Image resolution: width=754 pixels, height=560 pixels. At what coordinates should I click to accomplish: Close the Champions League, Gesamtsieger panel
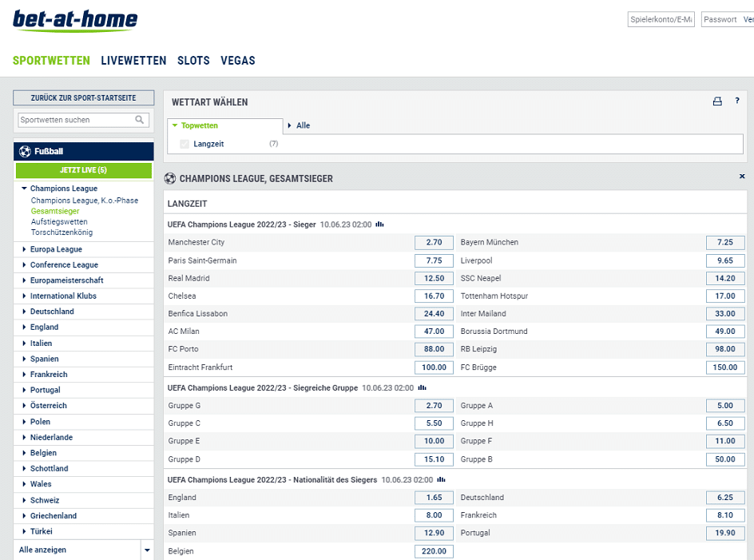click(742, 177)
